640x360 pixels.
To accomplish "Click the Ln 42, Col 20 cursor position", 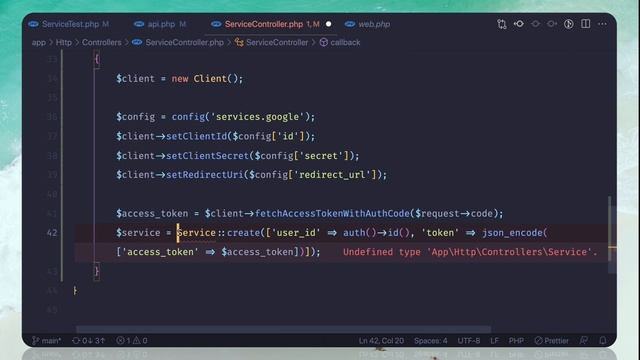I will tap(381, 340).
